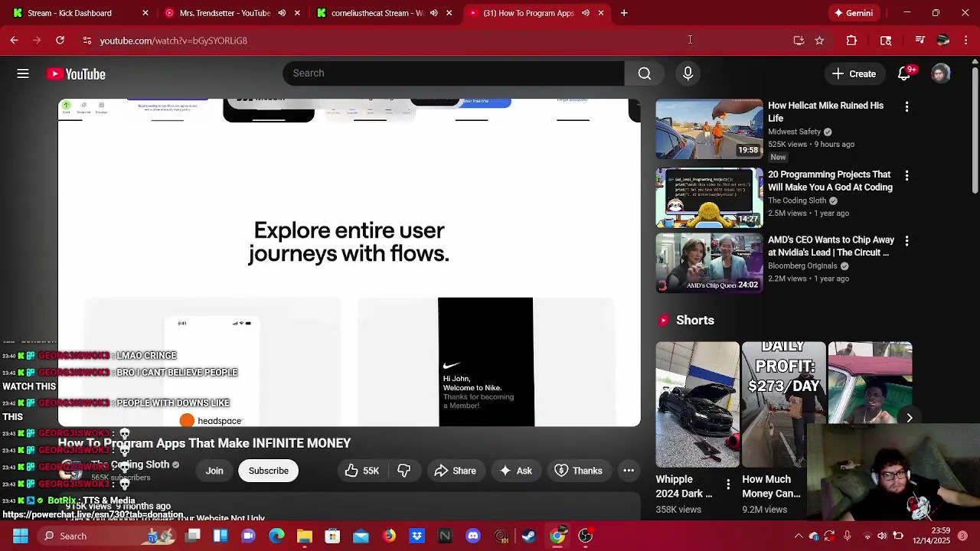Click the taskbar volume icon
Viewport: 980px width, 551px height.
coord(882,536)
